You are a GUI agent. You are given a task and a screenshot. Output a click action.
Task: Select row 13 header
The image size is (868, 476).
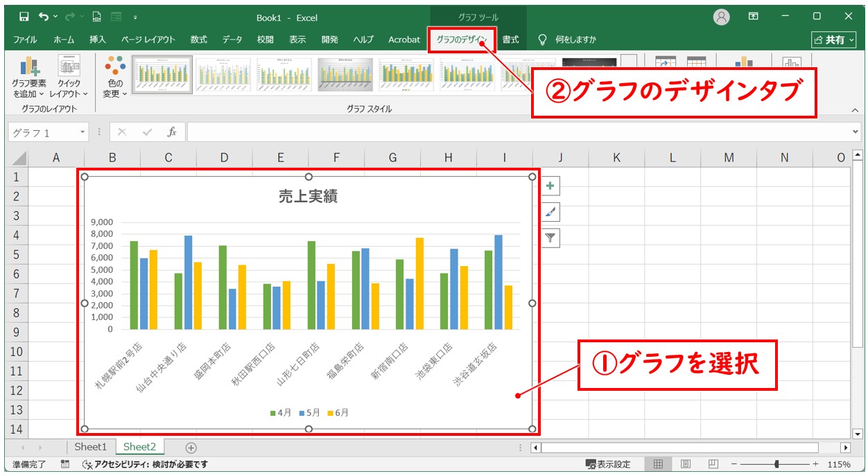(x=18, y=410)
